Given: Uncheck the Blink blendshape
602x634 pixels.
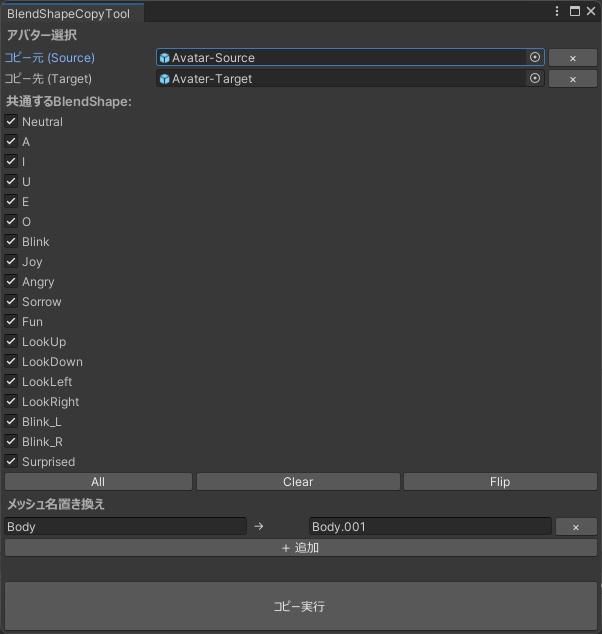Looking at the screenshot, I should [x=11, y=241].
